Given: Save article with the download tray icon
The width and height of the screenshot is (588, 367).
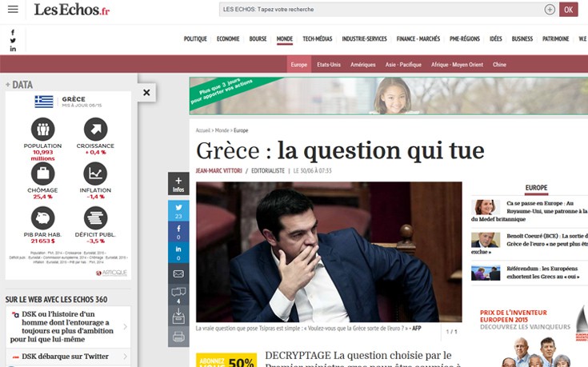Looking at the screenshot, I should [x=178, y=317].
